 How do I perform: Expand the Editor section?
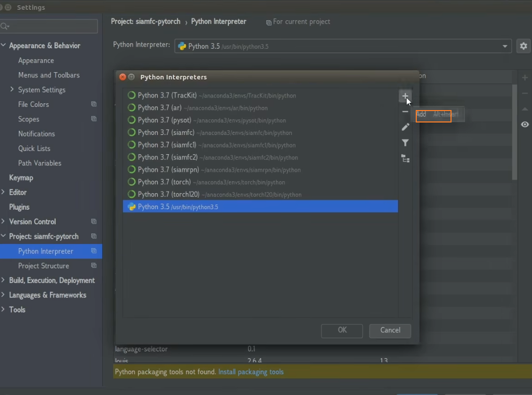click(3, 192)
